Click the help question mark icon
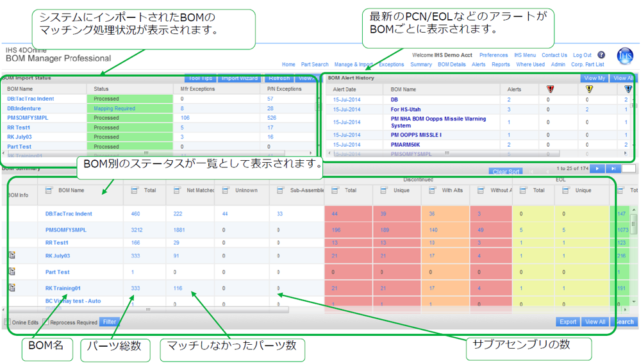This screenshot has width=641, height=364. (601, 54)
